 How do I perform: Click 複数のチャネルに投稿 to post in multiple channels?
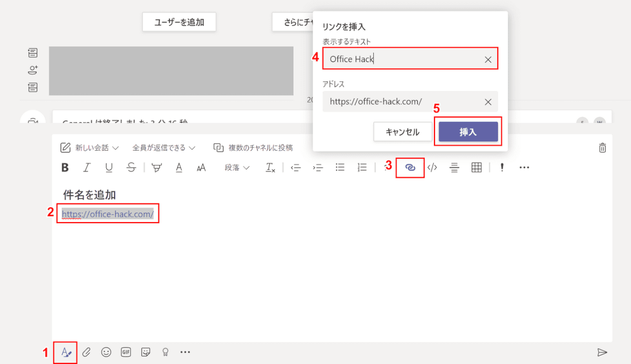(254, 147)
